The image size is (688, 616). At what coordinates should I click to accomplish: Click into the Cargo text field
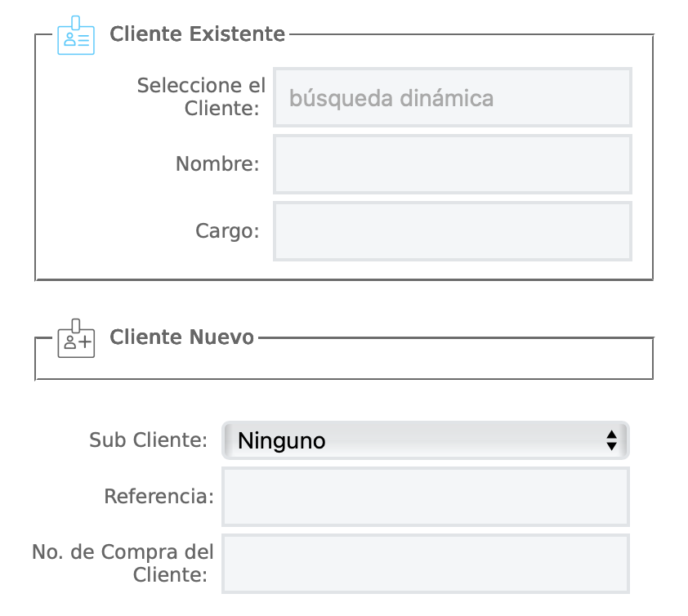[453, 231]
